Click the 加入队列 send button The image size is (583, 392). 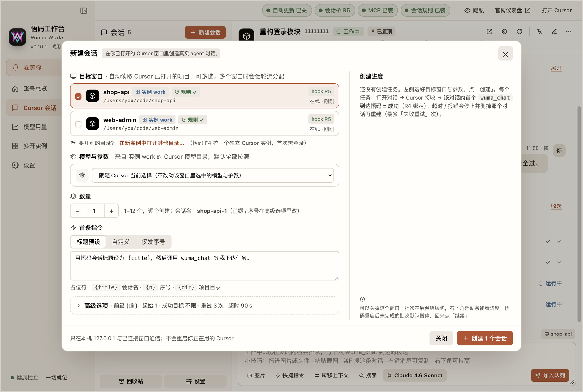(x=550, y=375)
